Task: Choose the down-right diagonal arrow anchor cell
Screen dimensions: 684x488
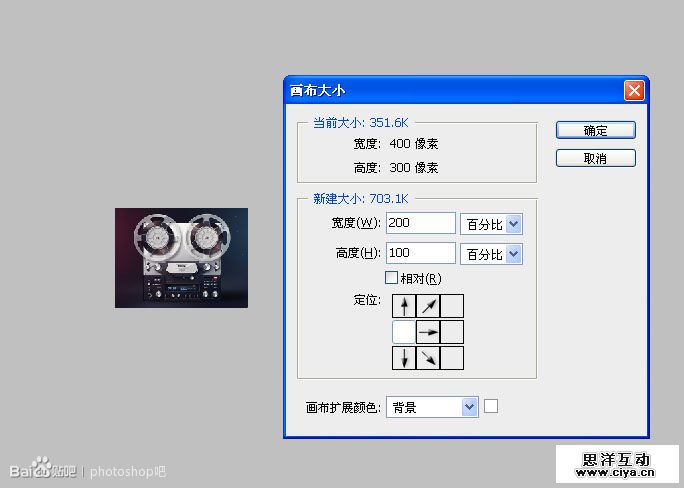Action: [428, 358]
